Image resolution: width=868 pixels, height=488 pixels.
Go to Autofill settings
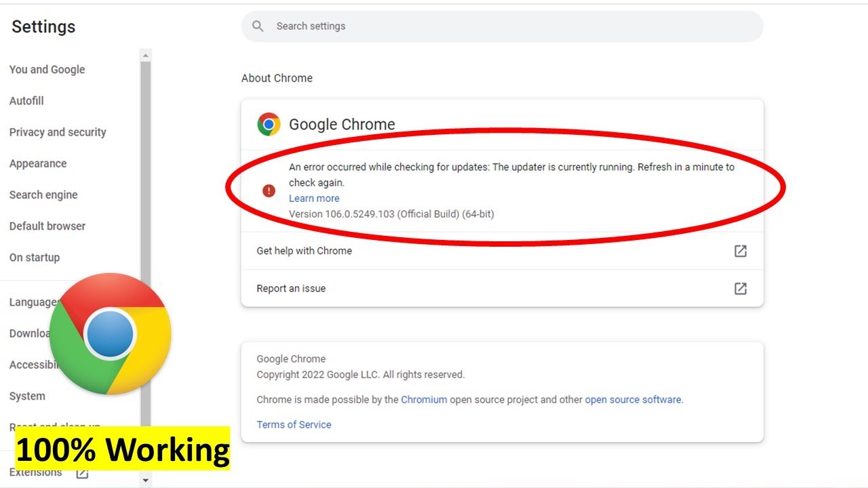tap(26, 101)
